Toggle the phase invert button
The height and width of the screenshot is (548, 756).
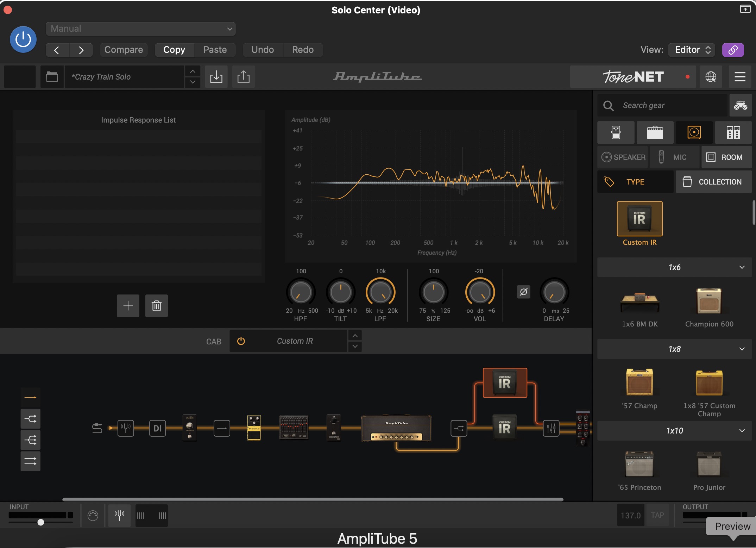point(523,292)
